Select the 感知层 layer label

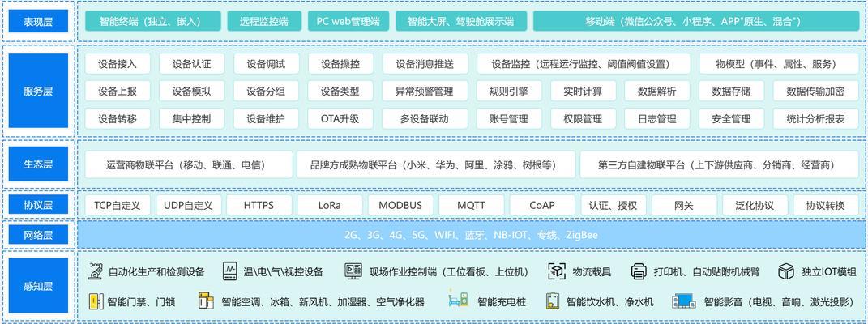pos(38,286)
